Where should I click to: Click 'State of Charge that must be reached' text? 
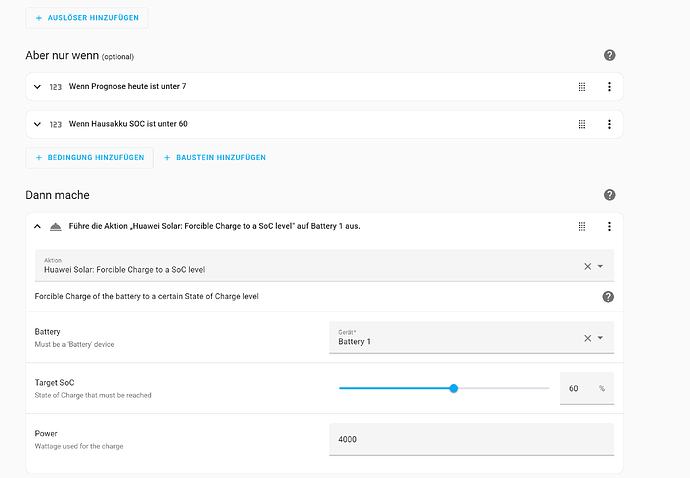(x=93, y=395)
